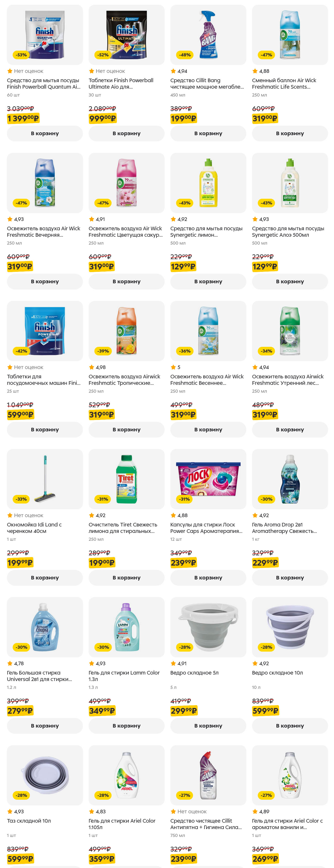This screenshot has height=868, width=334.
Task: Click the star icon beside the 4,89 rating
Action: 255,811
